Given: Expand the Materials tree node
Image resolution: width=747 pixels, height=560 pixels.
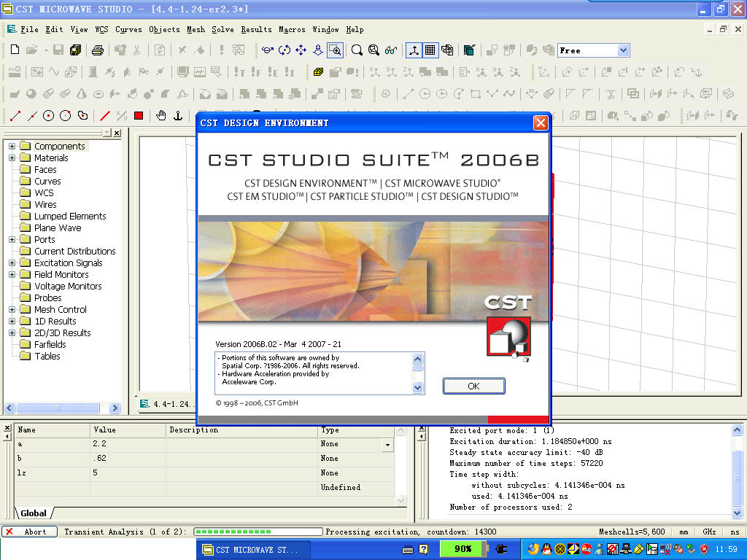Looking at the screenshot, I should pos(12,157).
